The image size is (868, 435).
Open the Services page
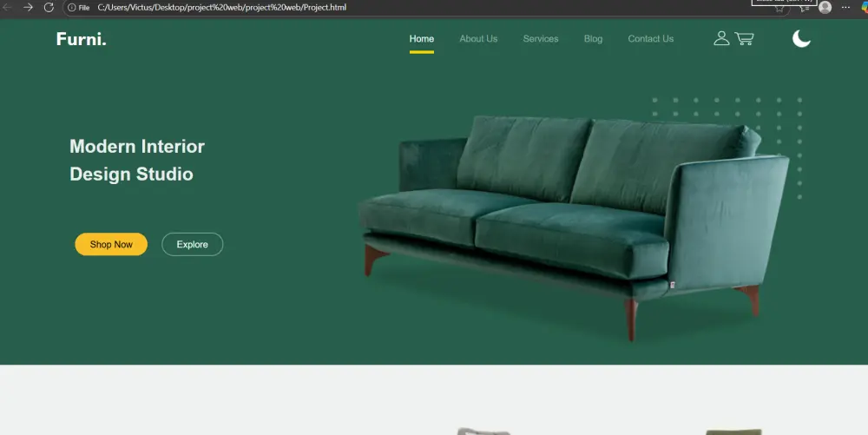click(x=540, y=39)
